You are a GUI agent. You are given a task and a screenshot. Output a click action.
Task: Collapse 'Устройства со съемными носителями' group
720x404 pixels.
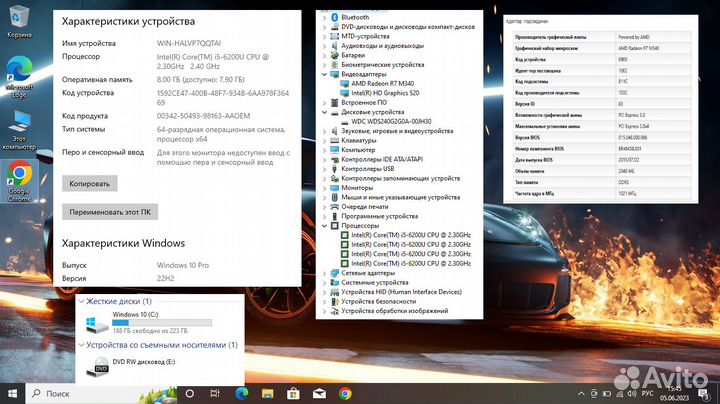coord(81,345)
